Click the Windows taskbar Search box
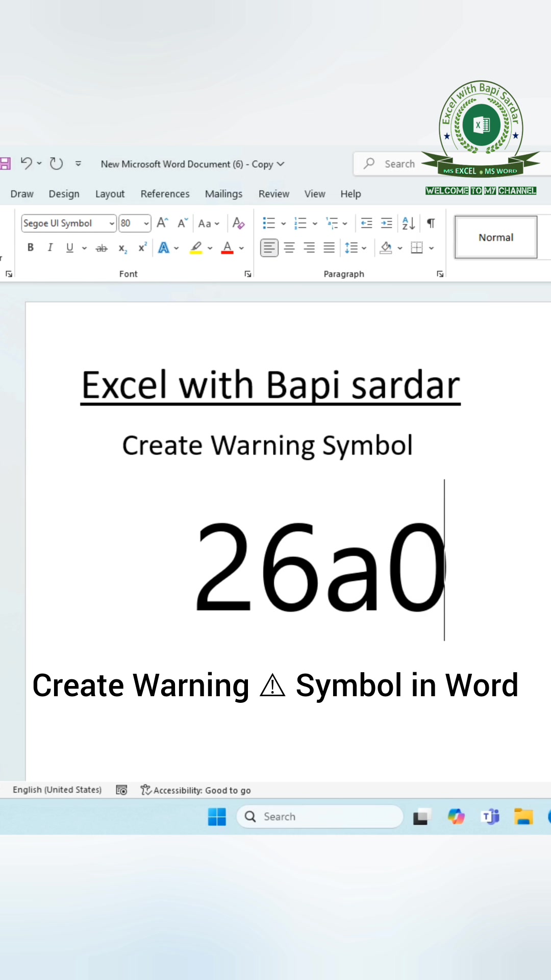 click(320, 817)
